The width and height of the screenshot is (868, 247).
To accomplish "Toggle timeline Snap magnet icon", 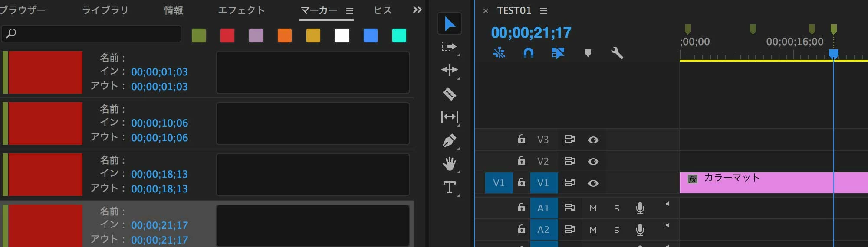I will (x=528, y=53).
